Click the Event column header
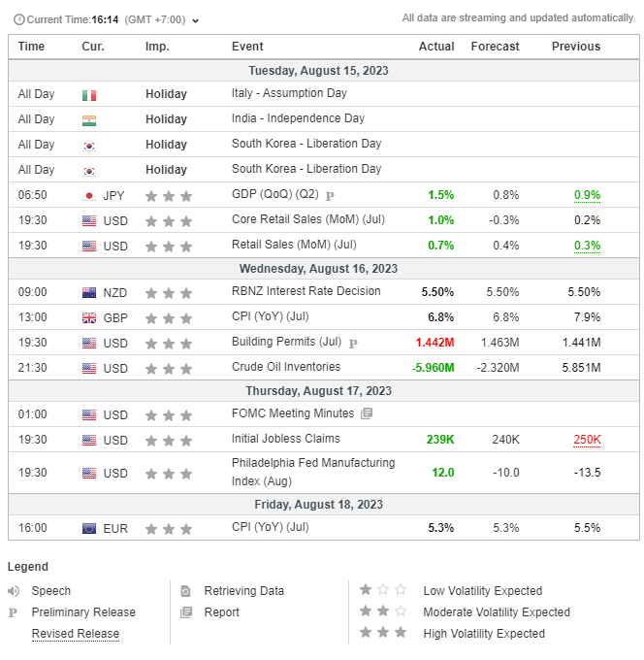This screenshot has width=644, height=660. [x=247, y=47]
